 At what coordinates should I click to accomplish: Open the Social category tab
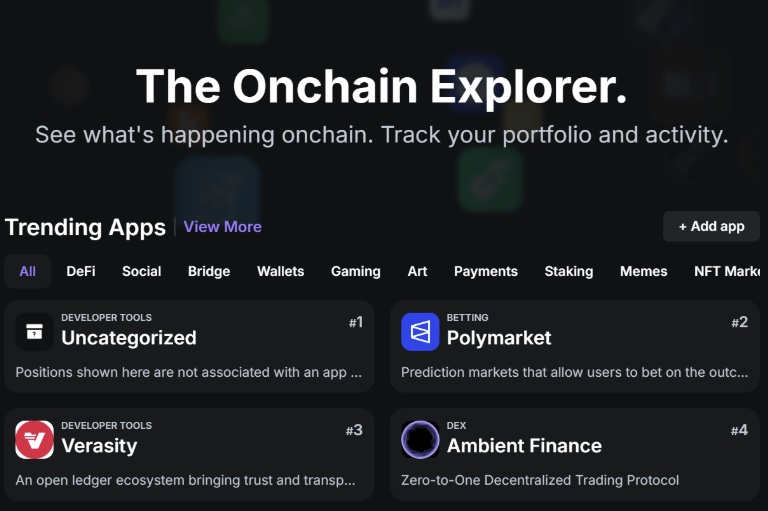(x=142, y=271)
